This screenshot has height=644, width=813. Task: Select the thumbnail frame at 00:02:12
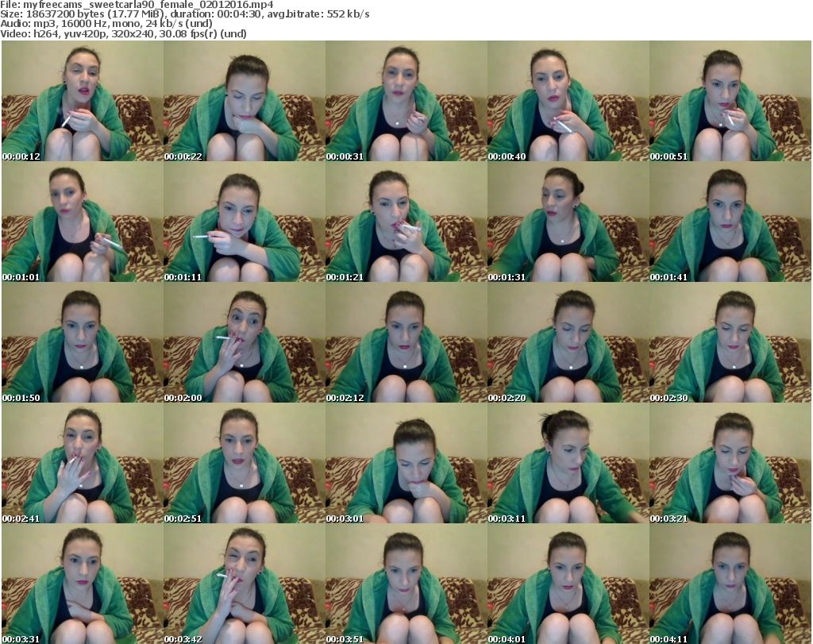point(406,343)
